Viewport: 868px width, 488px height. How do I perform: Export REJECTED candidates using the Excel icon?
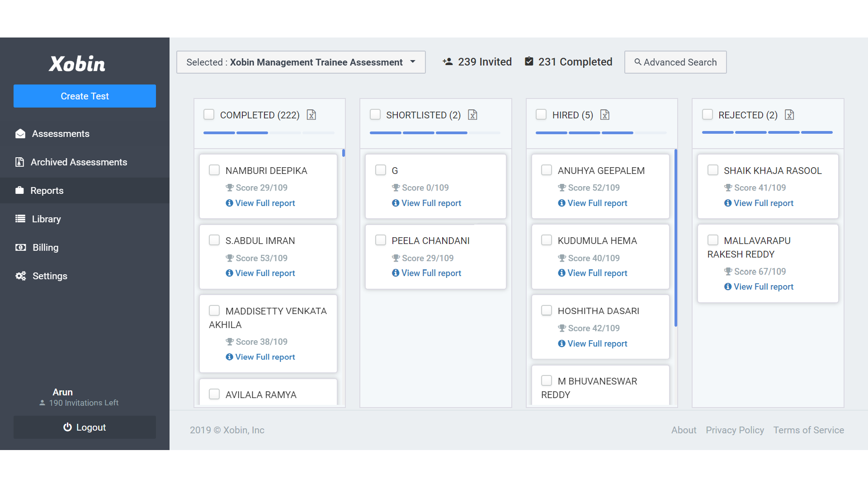click(x=789, y=115)
